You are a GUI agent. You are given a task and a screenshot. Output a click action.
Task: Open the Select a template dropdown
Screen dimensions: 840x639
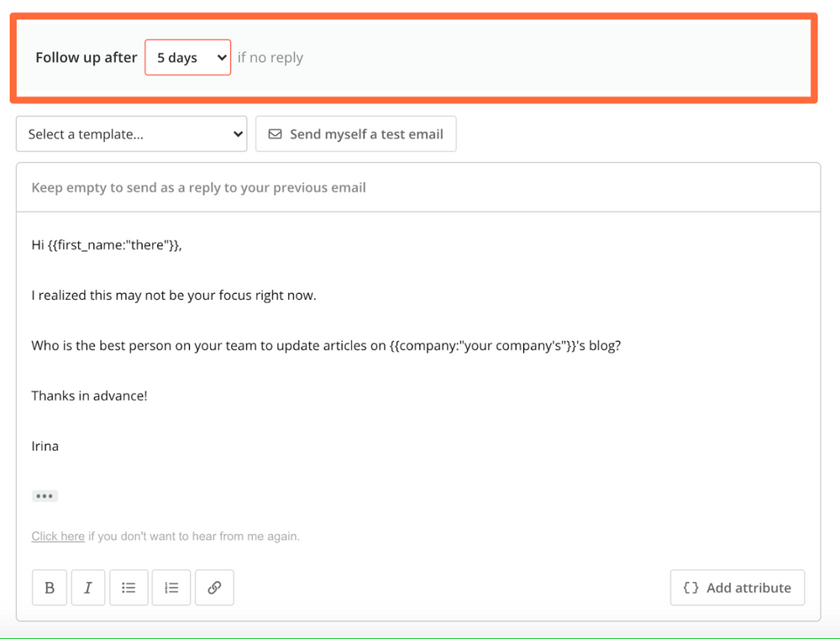coord(131,134)
